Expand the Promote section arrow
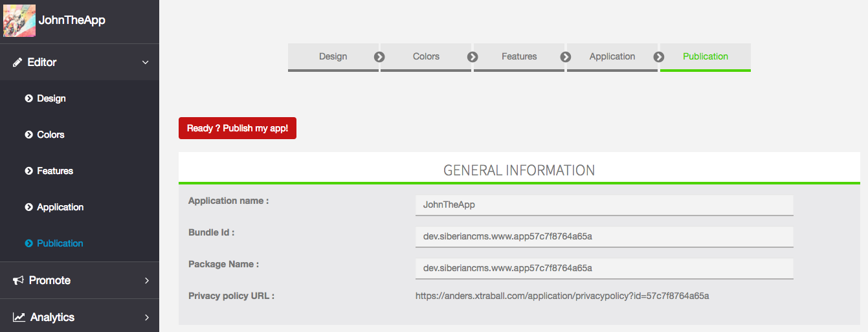The height and width of the screenshot is (332, 868). (x=146, y=280)
